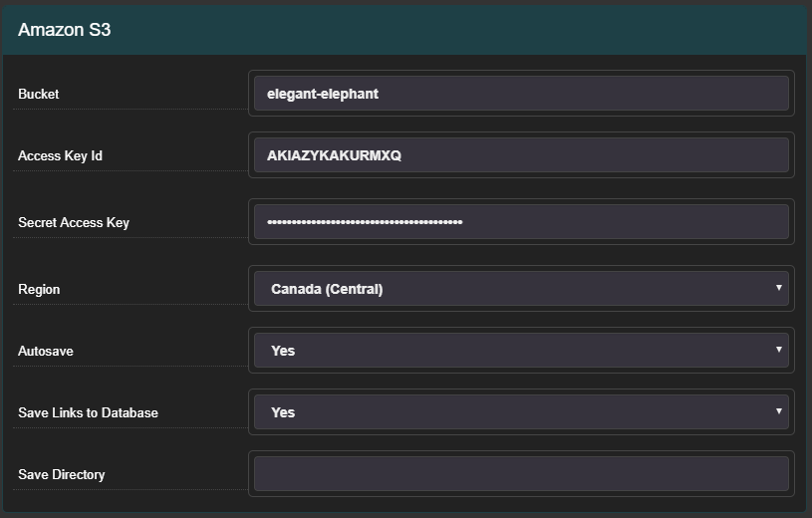Click the Access Key Id label
The width and height of the screenshot is (812, 518).
[x=60, y=155]
